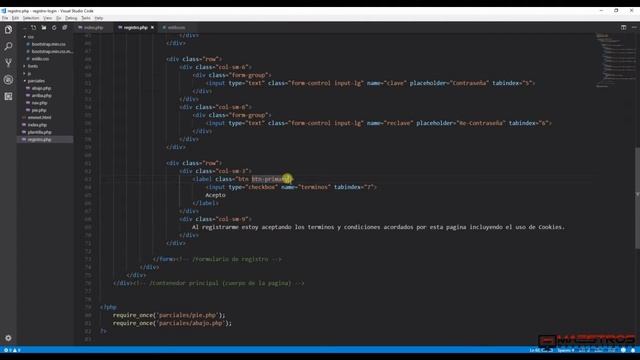The image size is (640, 360).
Task: Select registro.php in the file tree
Action: (45, 140)
